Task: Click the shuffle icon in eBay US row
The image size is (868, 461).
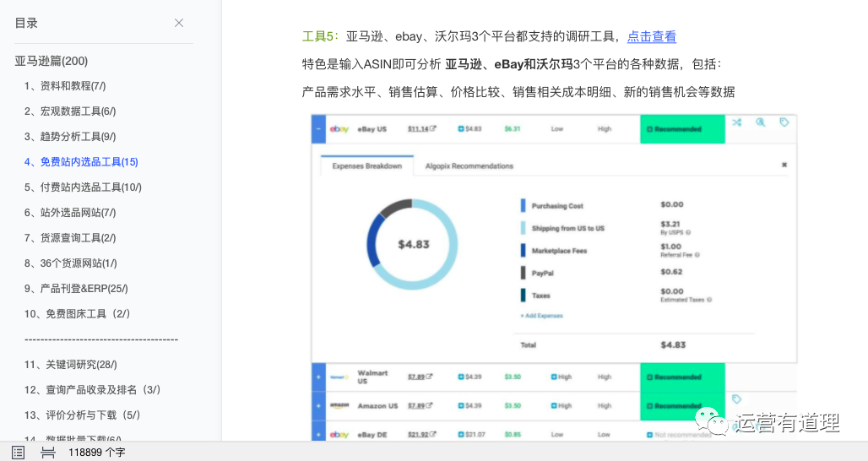Action: point(737,122)
